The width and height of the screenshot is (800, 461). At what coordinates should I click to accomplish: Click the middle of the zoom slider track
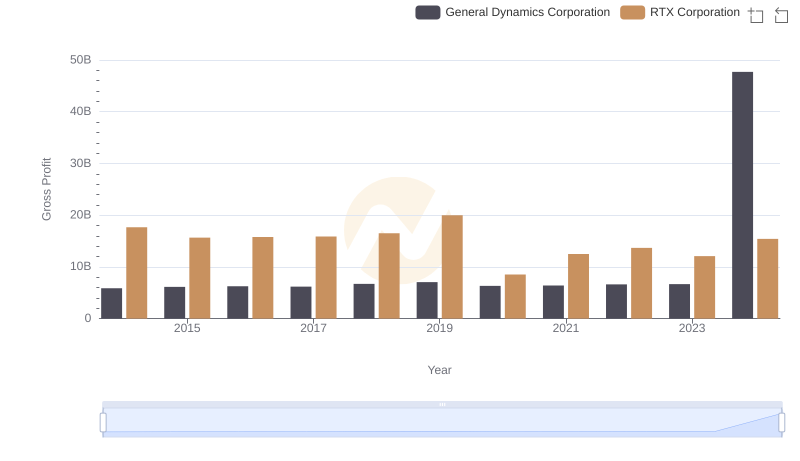click(x=442, y=422)
